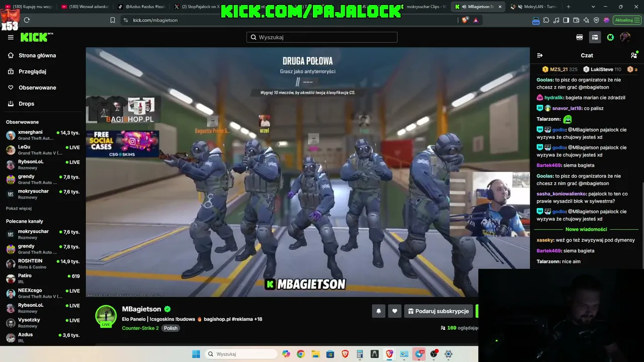The image size is (644, 362).
Task: Open Windows Start menu
Action: pyautogui.click(x=196, y=354)
